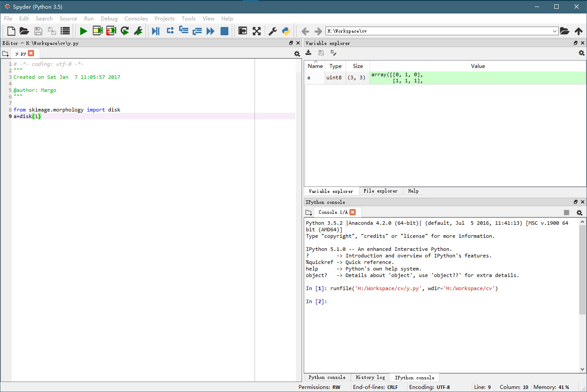
Task: Open the Variable explorer options gear menu
Action: tap(581, 53)
